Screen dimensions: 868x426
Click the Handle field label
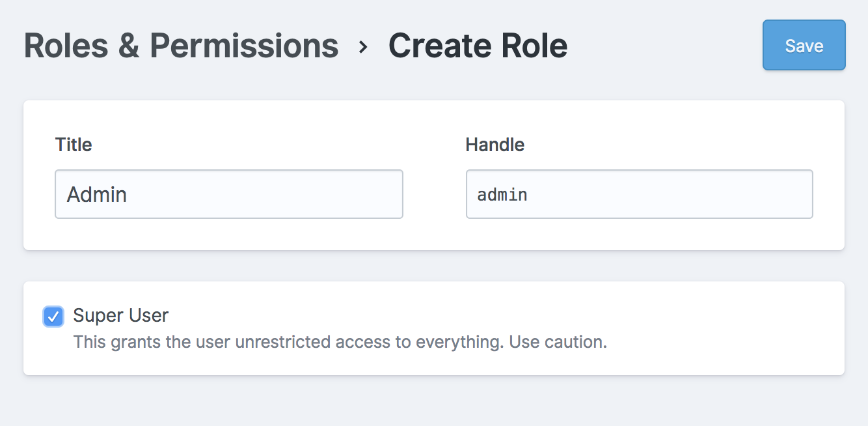[495, 145]
